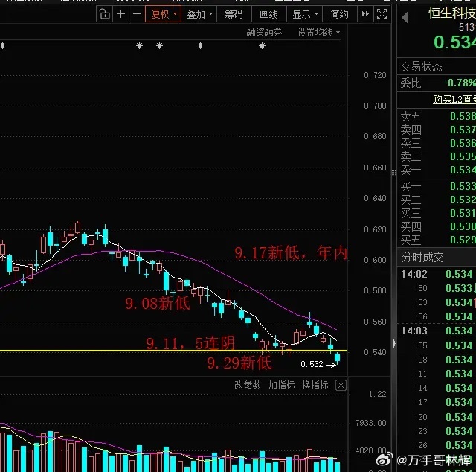Screen dimensions: 476x472
Task: Click the 购买L2查看 link
Action: 454,99
